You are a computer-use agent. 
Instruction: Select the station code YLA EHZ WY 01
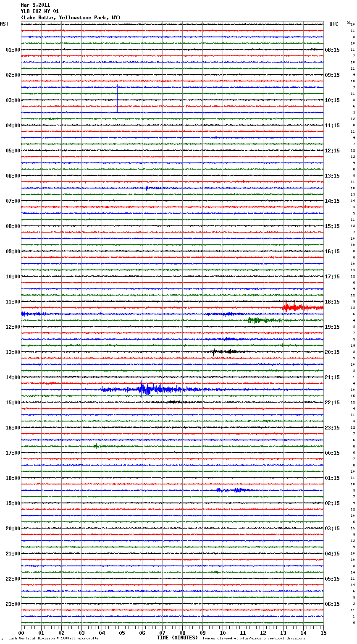tap(40, 11)
